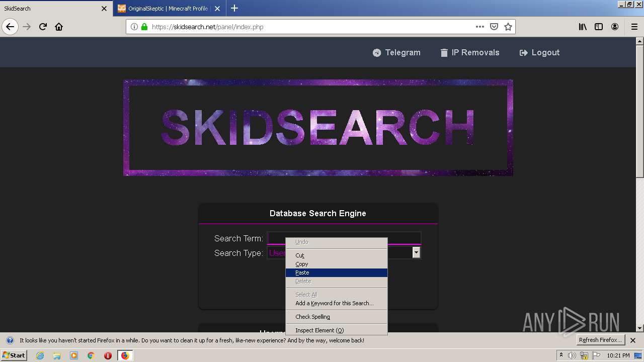Show site information icon in address bar
The height and width of the screenshot is (362, 644).
coord(134,27)
